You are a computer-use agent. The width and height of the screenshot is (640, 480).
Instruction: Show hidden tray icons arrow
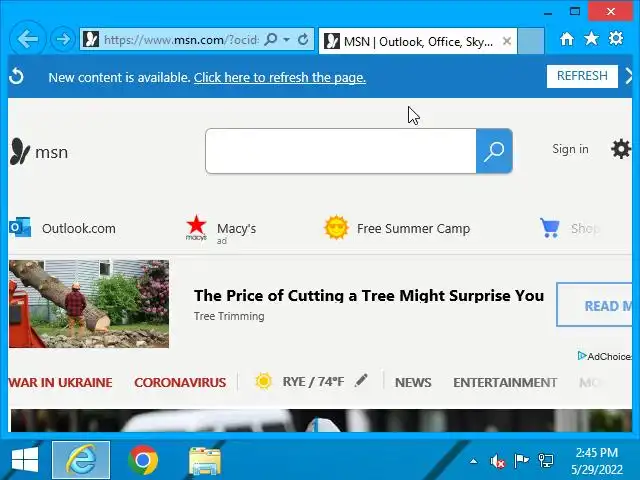[473, 461]
